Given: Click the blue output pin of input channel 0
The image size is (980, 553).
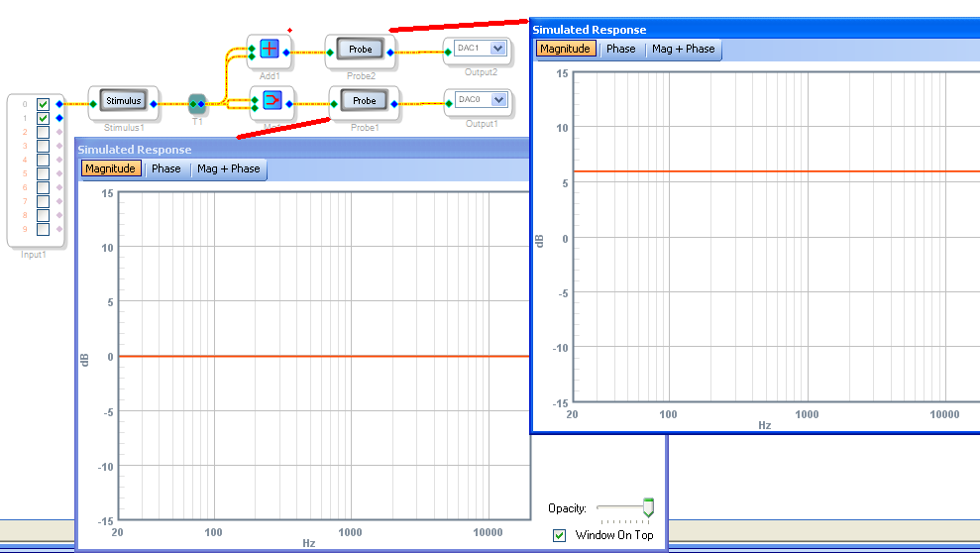Looking at the screenshot, I should (59, 104).
